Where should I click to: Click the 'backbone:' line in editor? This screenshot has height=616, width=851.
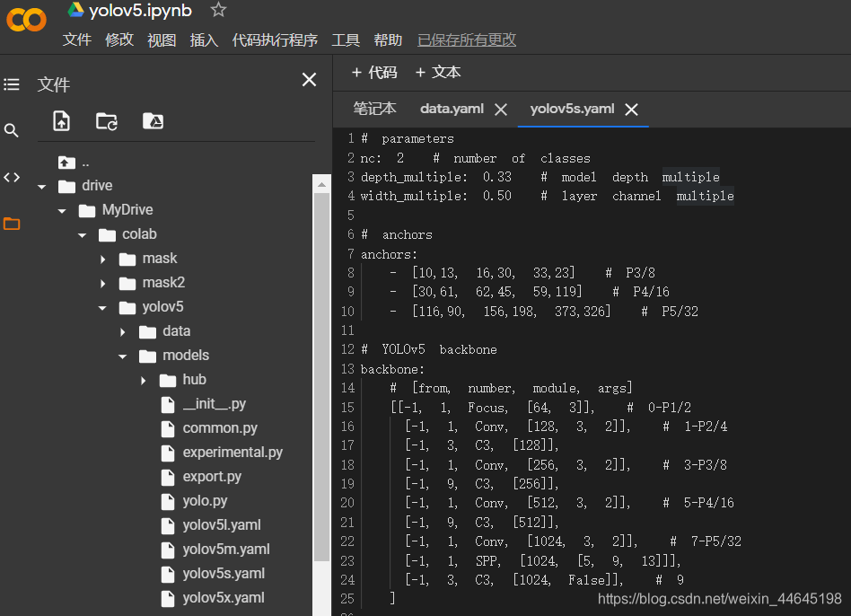(392, 370)
